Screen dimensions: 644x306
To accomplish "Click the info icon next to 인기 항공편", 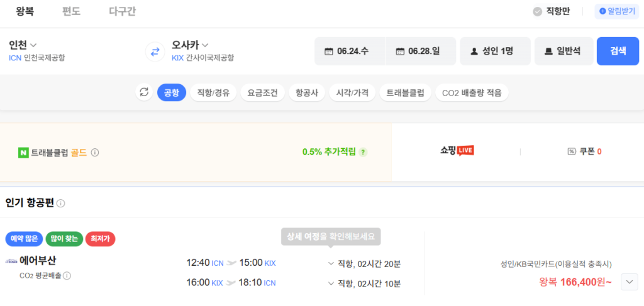I will click(x=61, y=203).
